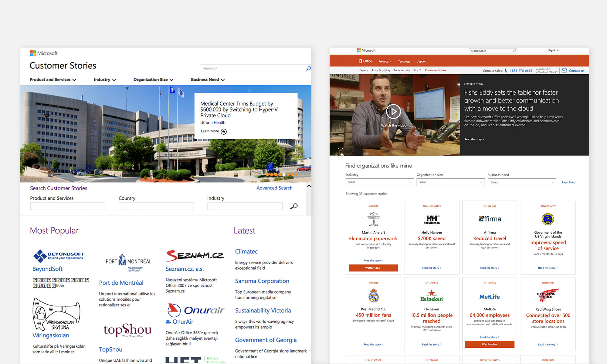This screenshot has width=607, height=364.
Task: Click keyword search magnifier icon
Action: click(308, 68)
